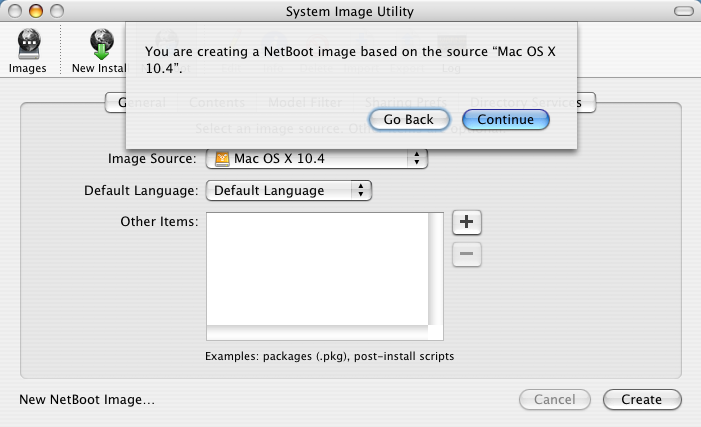Viewport: 701px width, 427px height.
Task: Open the Default Language dropdown
Action: (288, 190)
